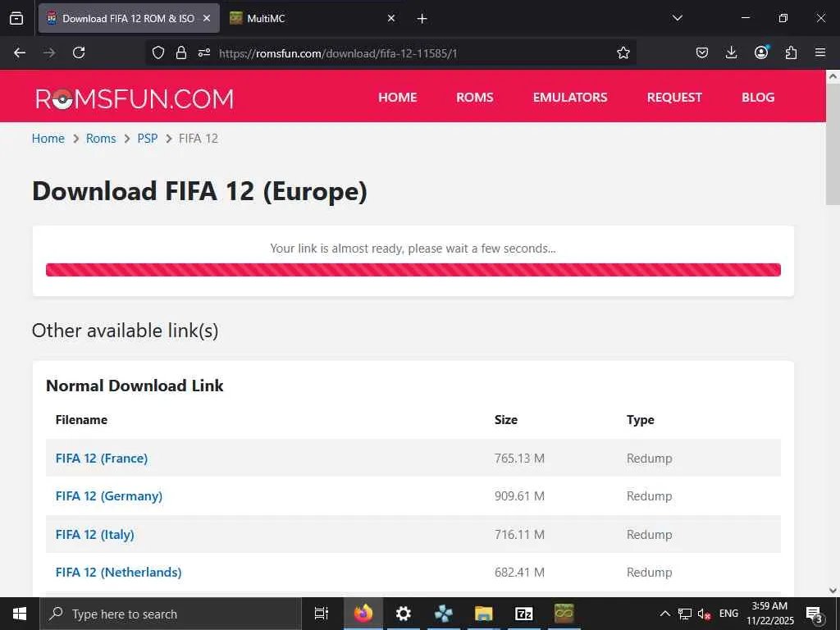This screenshot has width=840, height=630.
Task: Close the MultiMC tab
Action: click(x=391, y=18)
